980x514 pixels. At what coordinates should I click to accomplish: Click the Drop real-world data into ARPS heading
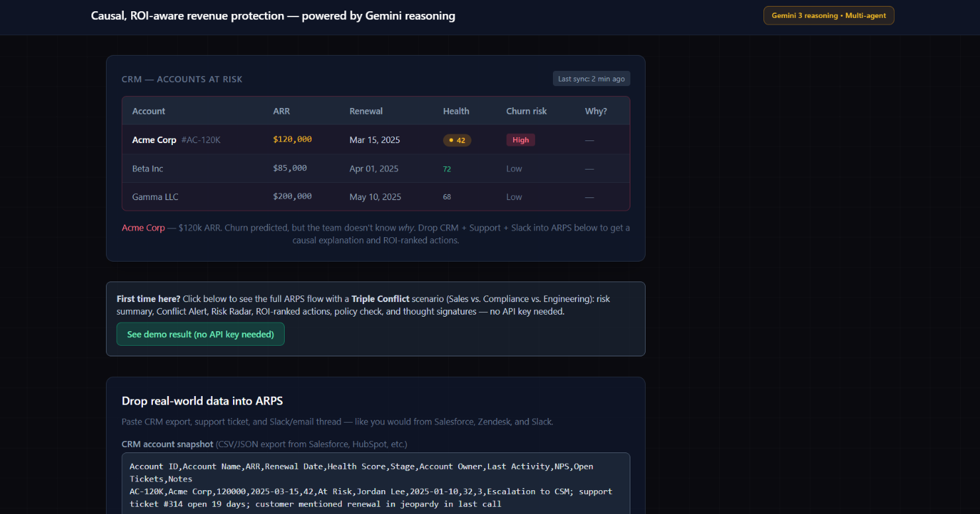[203, 401]
